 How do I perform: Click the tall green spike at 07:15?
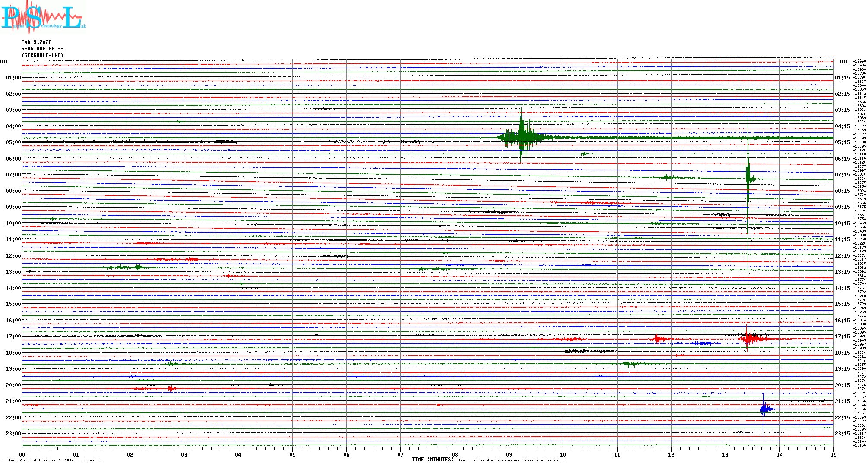(748, 178)
